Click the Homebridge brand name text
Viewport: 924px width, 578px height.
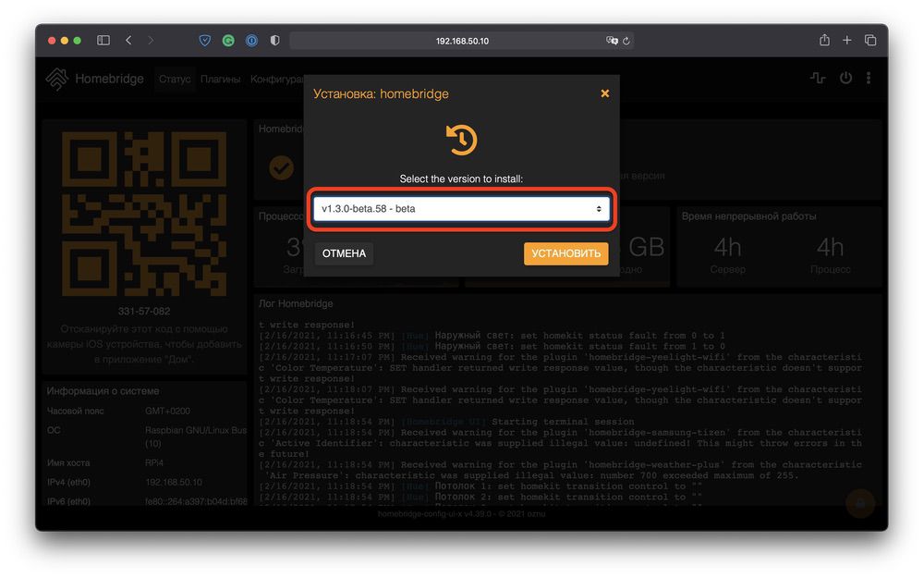point(109,79)
